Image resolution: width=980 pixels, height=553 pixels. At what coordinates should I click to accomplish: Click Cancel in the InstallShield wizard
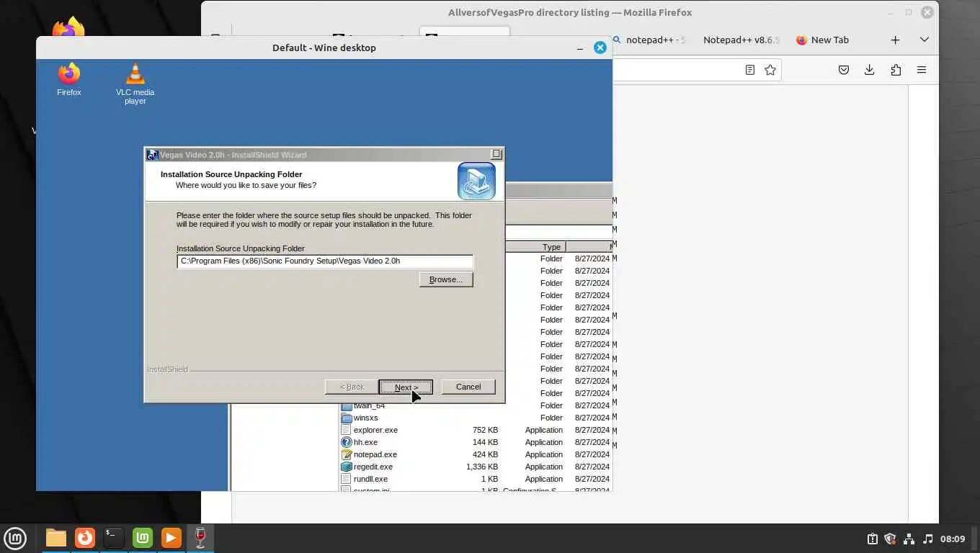click(x=468, y=387)
